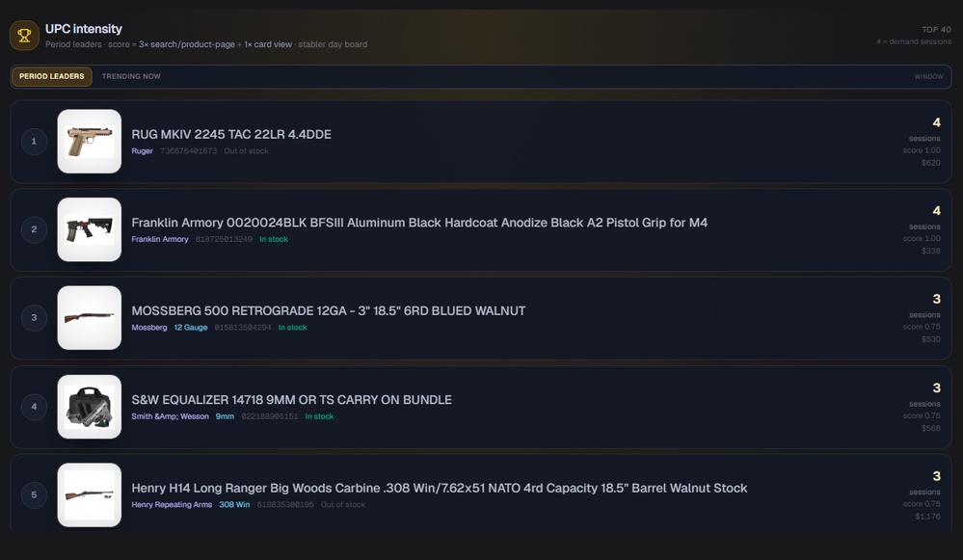Click In stock on the Mossberg row
The image size is (963, 560).
coord(292,328)
